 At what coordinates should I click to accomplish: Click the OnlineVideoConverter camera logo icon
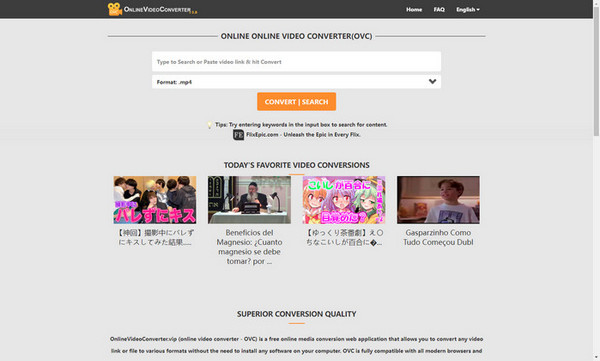[115, 9]
